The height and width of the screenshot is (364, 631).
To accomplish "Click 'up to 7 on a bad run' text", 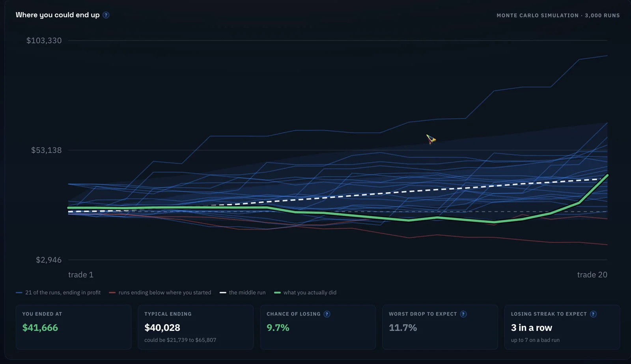I will click(535, 340).
